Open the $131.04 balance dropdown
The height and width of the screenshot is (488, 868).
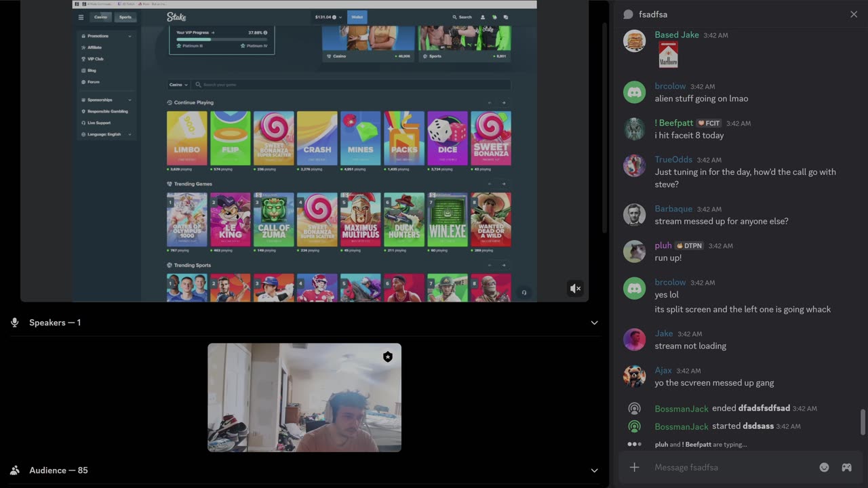tap(329, 17)
